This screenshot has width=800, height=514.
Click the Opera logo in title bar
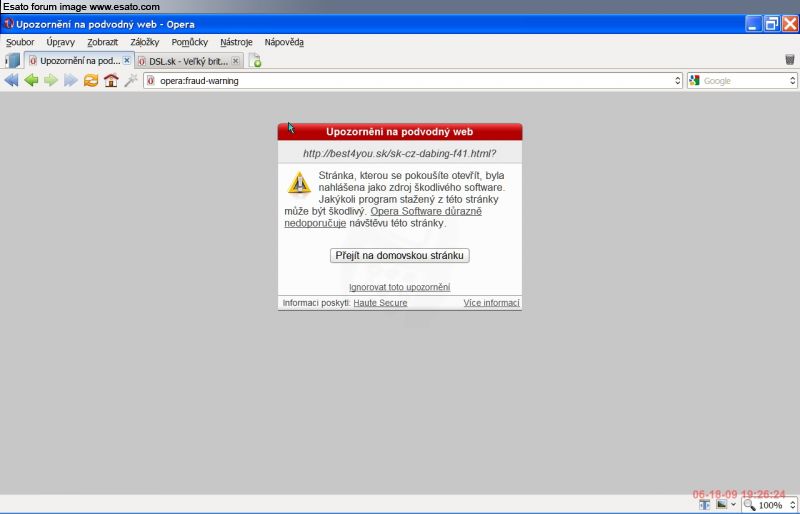tap(9, 24)
